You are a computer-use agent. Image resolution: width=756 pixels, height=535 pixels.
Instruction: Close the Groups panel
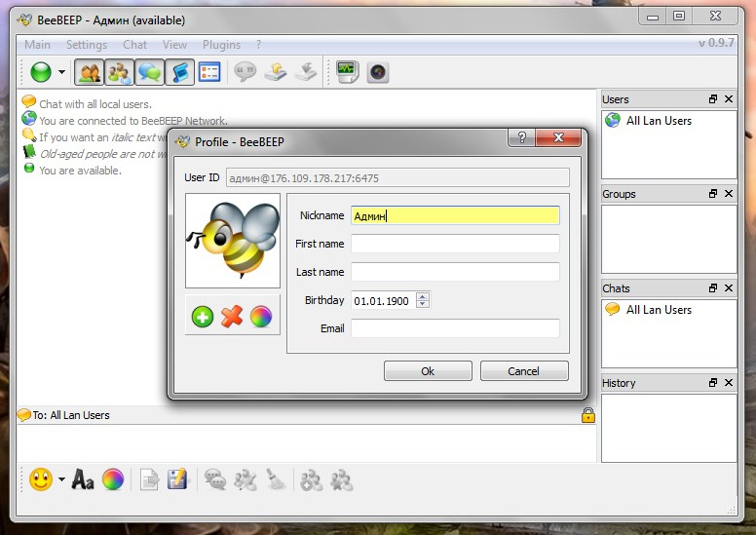729,194
